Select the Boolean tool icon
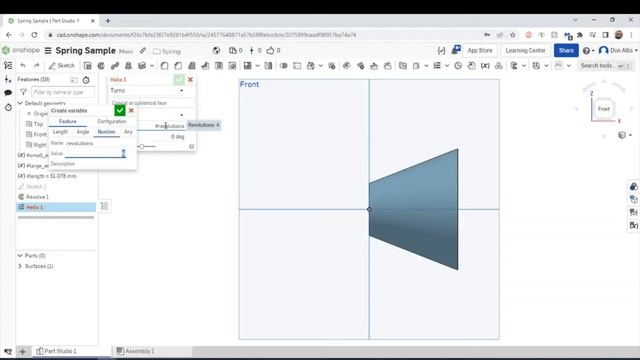Image resolution: width=640 pixels, height=360 pixels. [x=283, y=66]
